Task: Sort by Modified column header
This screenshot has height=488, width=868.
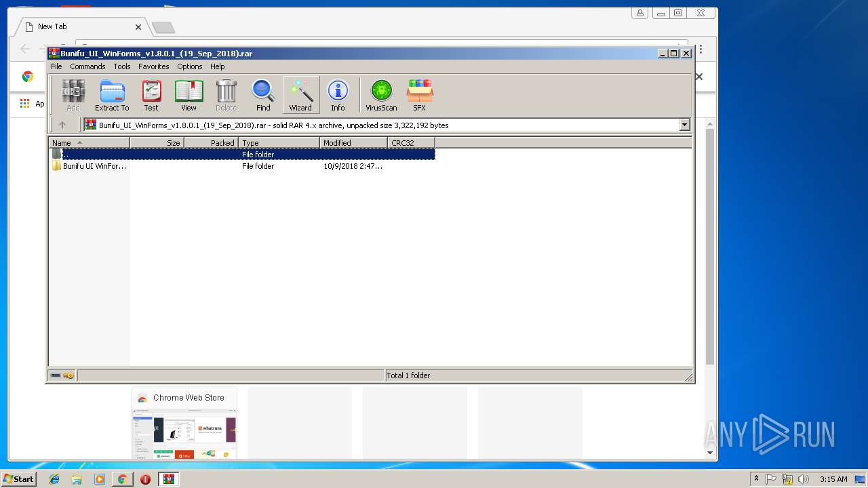Action: tap(353, 143)
